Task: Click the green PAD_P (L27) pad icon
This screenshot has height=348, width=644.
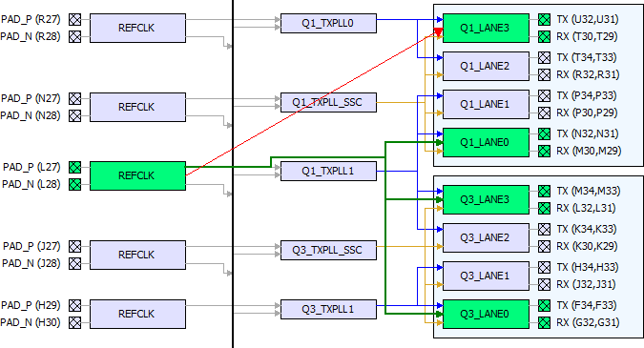Action: pyautogui.click(x=74, y=167)
